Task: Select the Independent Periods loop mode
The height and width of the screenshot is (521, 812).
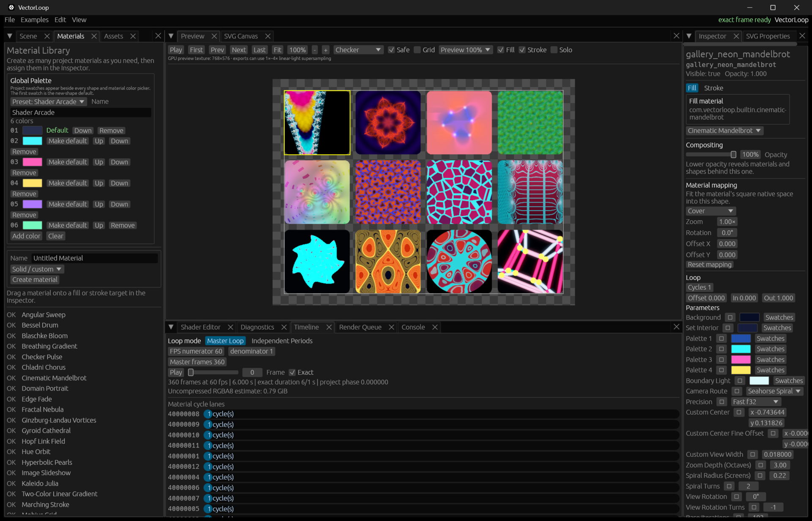Action: tap(282, 341)
